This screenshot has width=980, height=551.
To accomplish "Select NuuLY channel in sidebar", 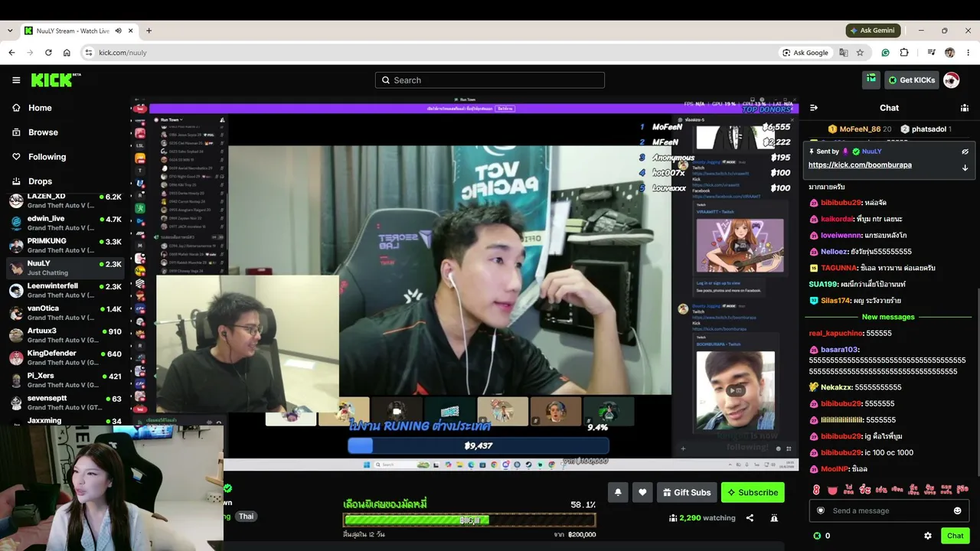I will click(x=65, y=268).
